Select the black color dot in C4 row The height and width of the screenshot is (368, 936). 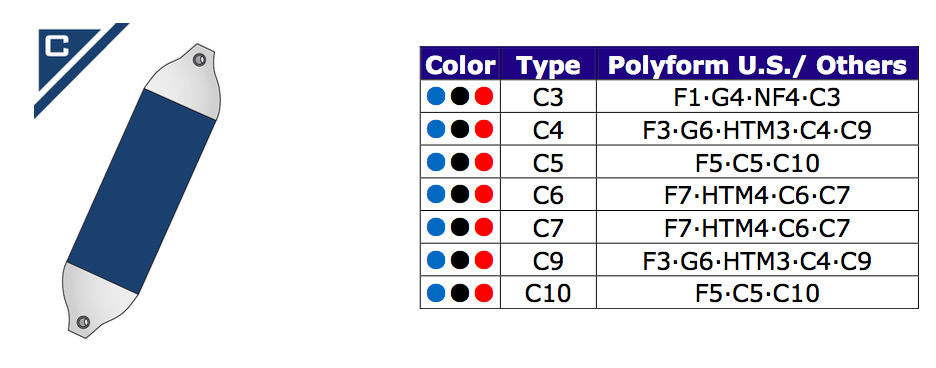coord(460,129)
